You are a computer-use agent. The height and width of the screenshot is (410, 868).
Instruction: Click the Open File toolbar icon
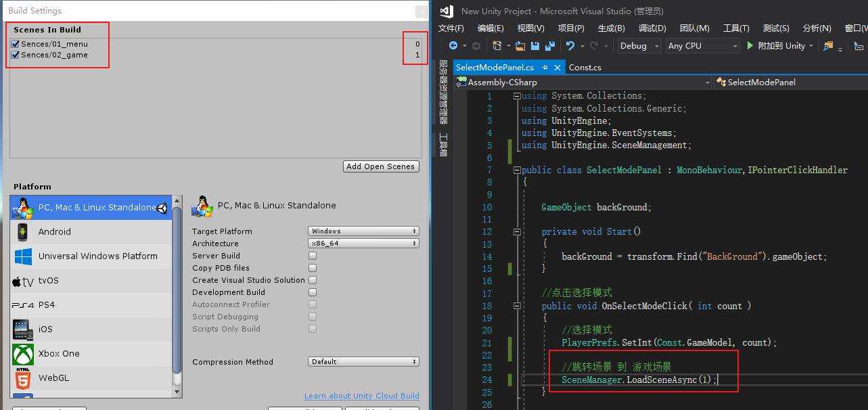tap(520, 46)
